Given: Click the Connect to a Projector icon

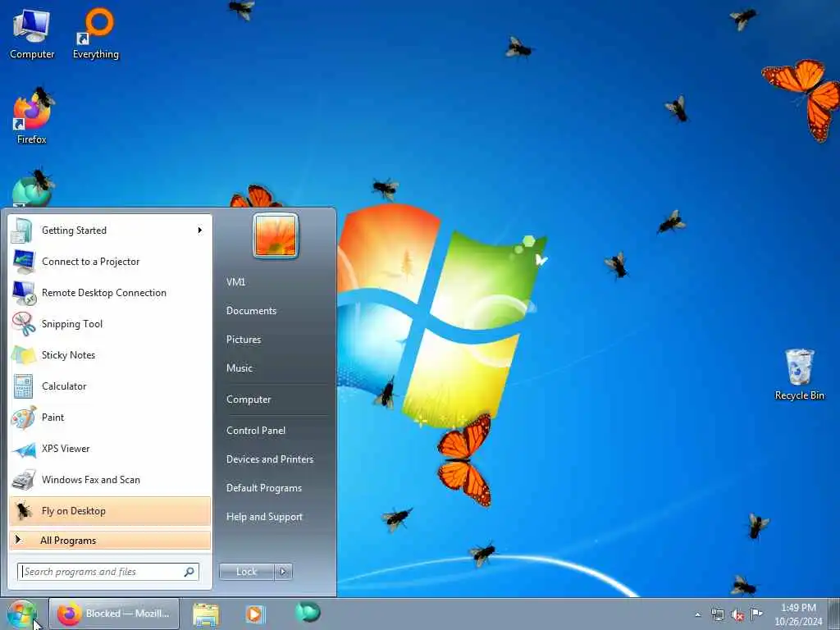Looking at the screenshot, I should 24,262.
